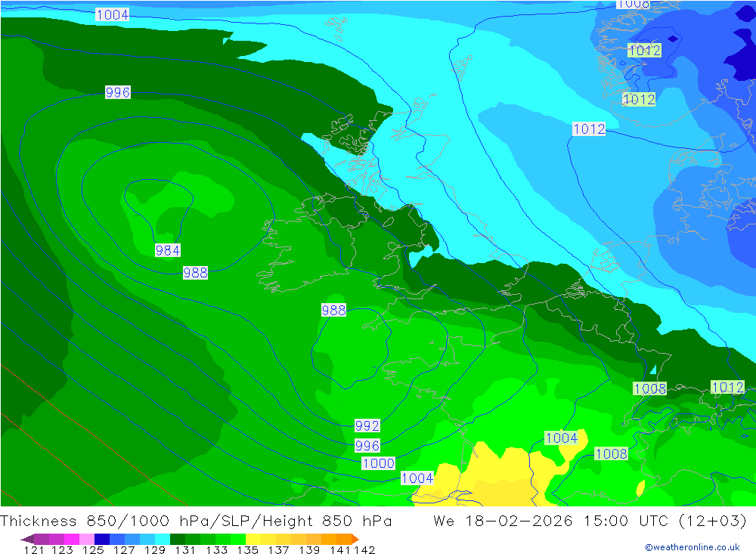Click legend value 123
This screenshot has width=756, height=554.
(x=62, y=550)
